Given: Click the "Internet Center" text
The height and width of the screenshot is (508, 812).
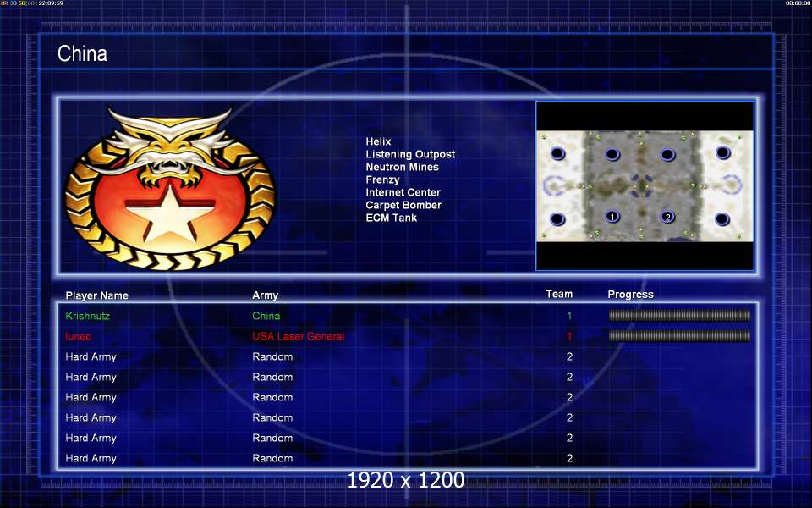Looking at the screenshot, I should coord(403,192).
